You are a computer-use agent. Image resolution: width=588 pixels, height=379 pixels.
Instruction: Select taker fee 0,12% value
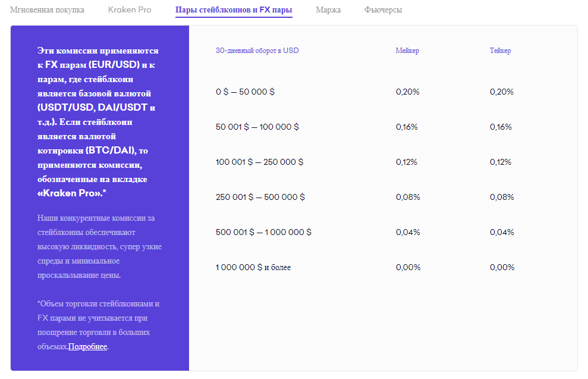tap(501, 162)
